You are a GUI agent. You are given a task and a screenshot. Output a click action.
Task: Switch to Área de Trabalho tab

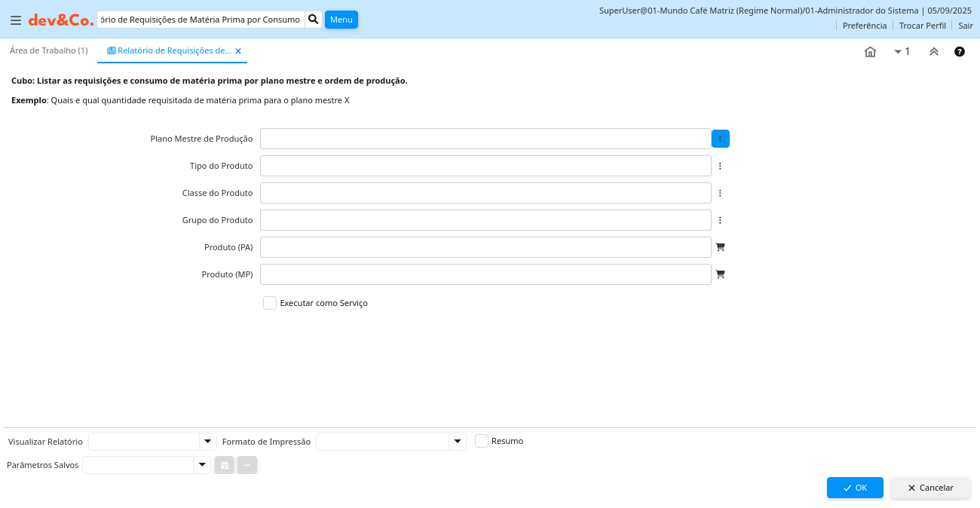[x=48, y=50]
